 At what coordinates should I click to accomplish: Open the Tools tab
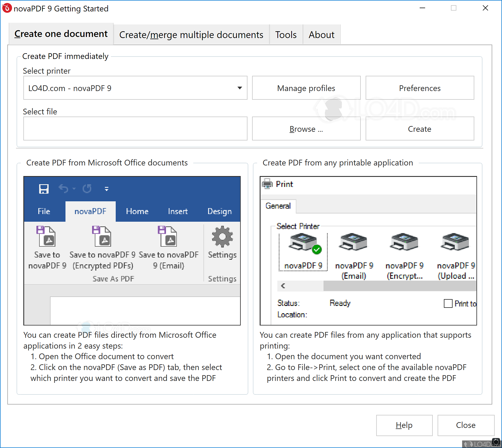coord(285,35)
